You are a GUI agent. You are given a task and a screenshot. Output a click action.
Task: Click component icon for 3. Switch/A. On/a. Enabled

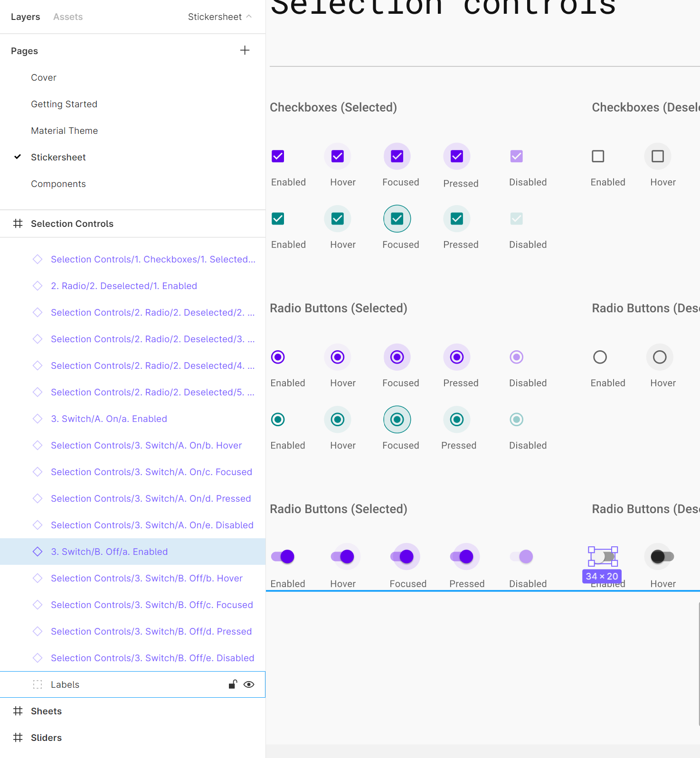38,419
